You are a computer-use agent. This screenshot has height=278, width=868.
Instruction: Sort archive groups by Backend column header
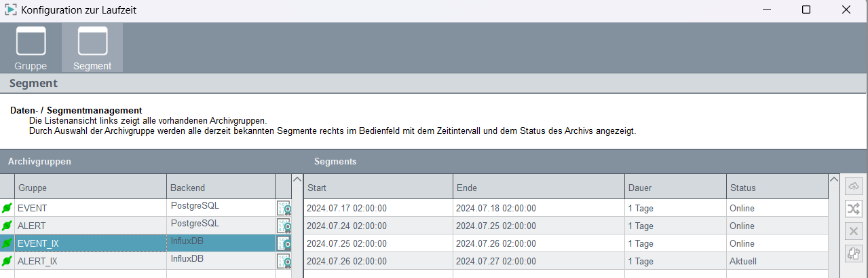[221, 187]
